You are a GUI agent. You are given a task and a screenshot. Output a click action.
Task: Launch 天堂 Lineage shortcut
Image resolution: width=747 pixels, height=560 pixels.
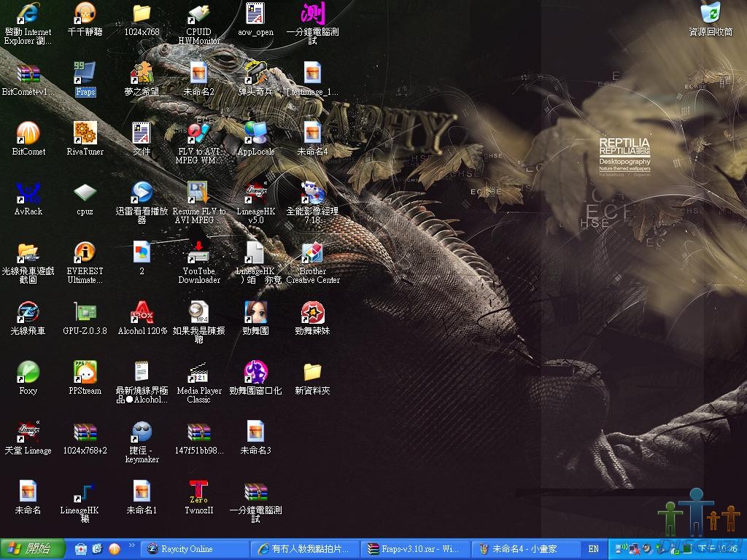(28, 432)
